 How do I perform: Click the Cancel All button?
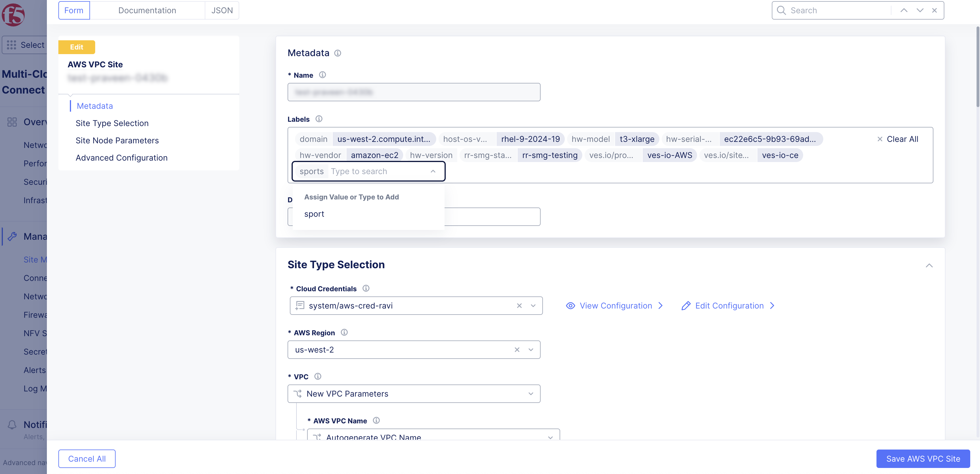pyautogui.click(x=87, y=459)
